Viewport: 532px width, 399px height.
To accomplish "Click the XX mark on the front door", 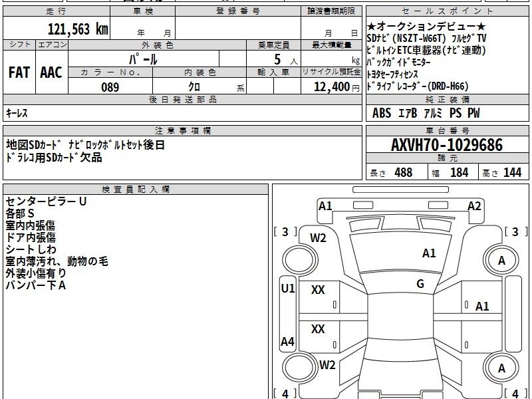I will [318, 290].
